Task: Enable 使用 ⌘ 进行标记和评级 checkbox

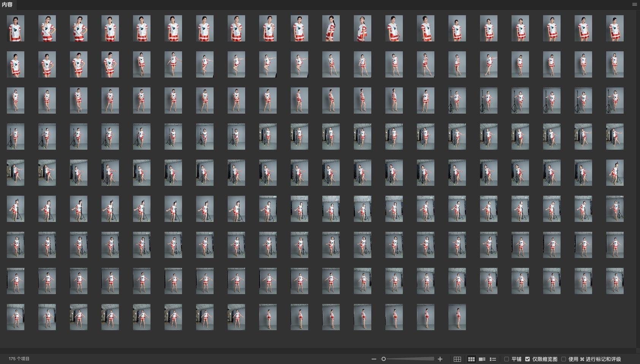Action: [x=564, y=359]
